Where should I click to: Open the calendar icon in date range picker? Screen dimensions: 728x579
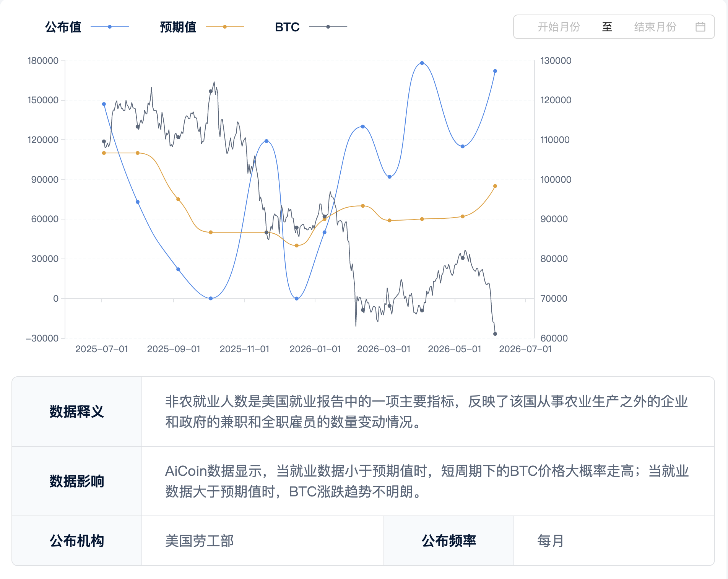(700, 27)
